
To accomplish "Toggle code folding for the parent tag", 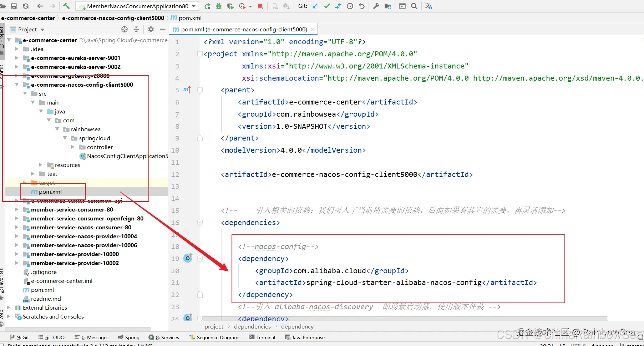I will click(x=200, y=90).
